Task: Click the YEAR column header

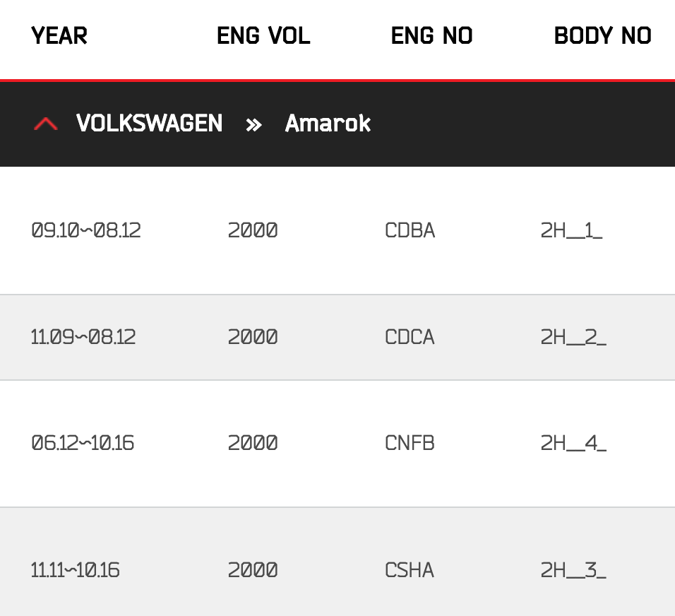Action: tap(59, 35)
